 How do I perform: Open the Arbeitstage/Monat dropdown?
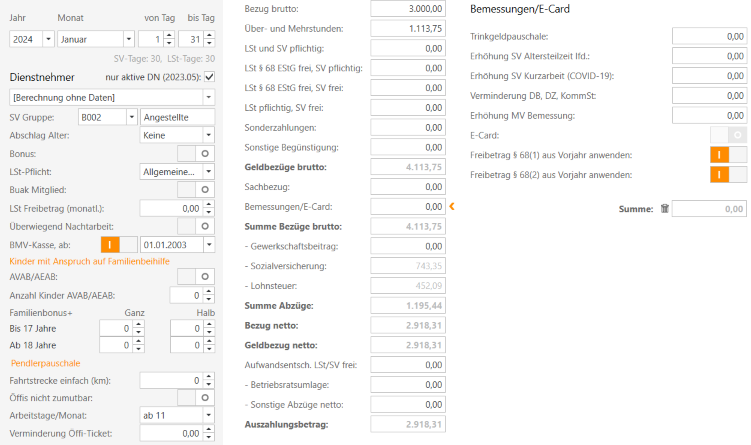point(209,415)
